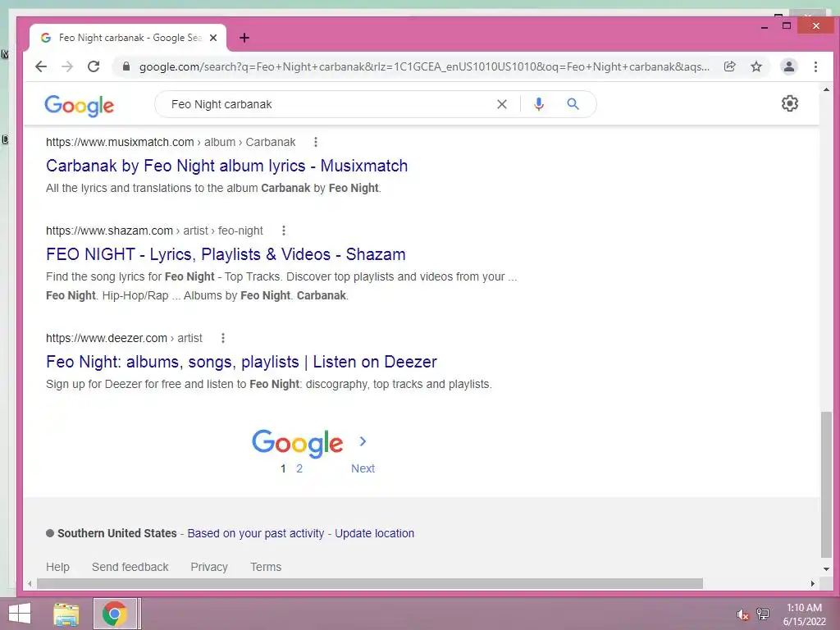The image size is (840, 630).
Task: Go to results page 2
Action: click(x=299, y=468)
